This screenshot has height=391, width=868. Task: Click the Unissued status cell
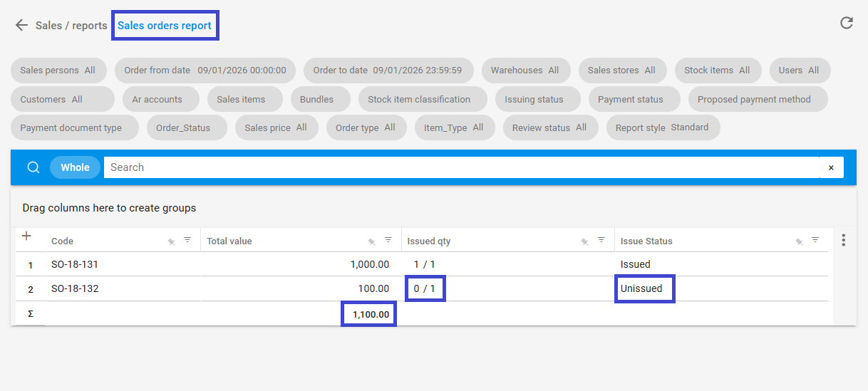[x=641, y=288]
